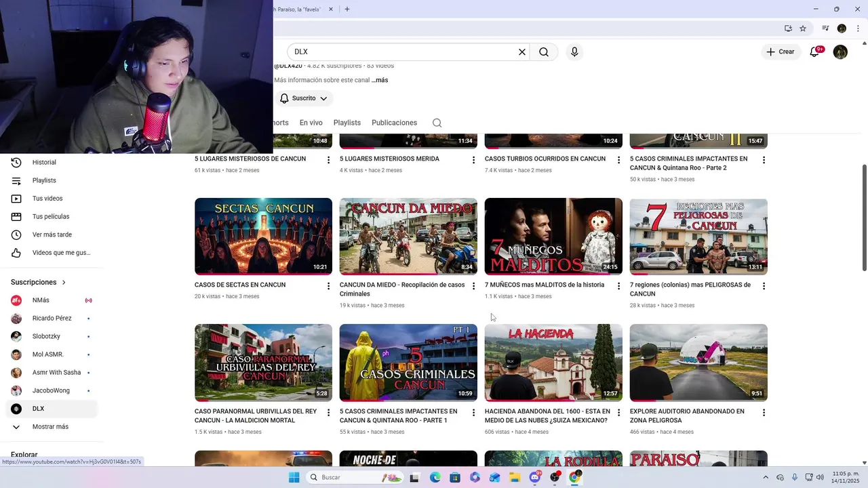
Task: Play the LA HACIENDA video thumbnail
Action: click(x=553, y=363)
